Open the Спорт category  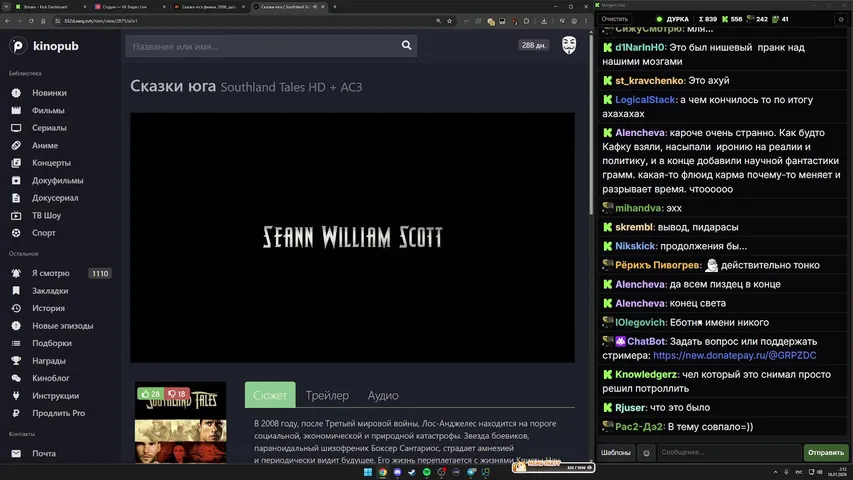coord(44,232)
